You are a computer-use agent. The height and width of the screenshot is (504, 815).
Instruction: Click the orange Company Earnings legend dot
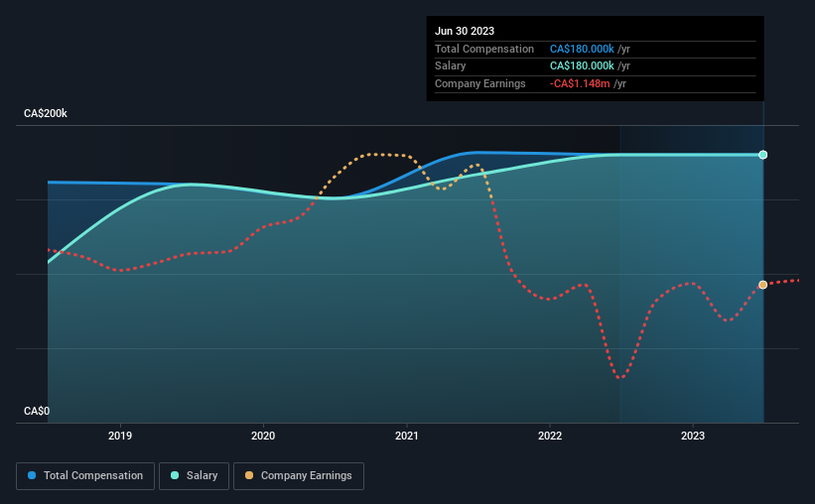pyautogui.click(x=249, y=475)
